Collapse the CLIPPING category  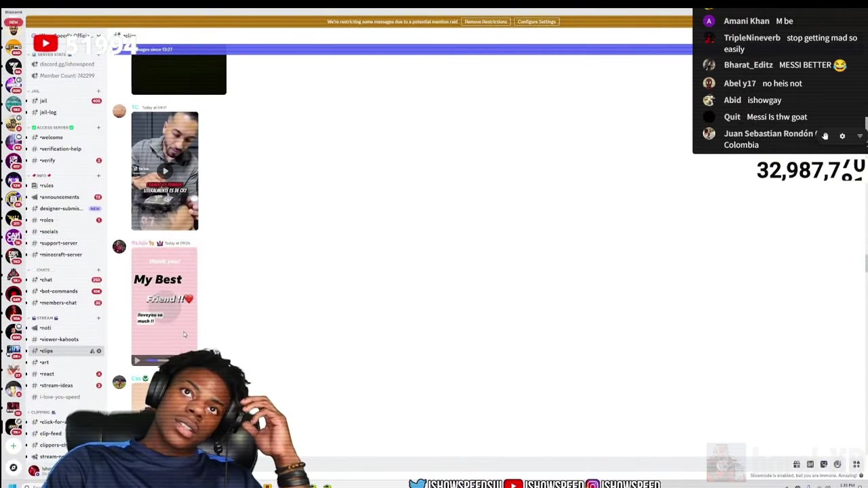[x=42, y=412]
